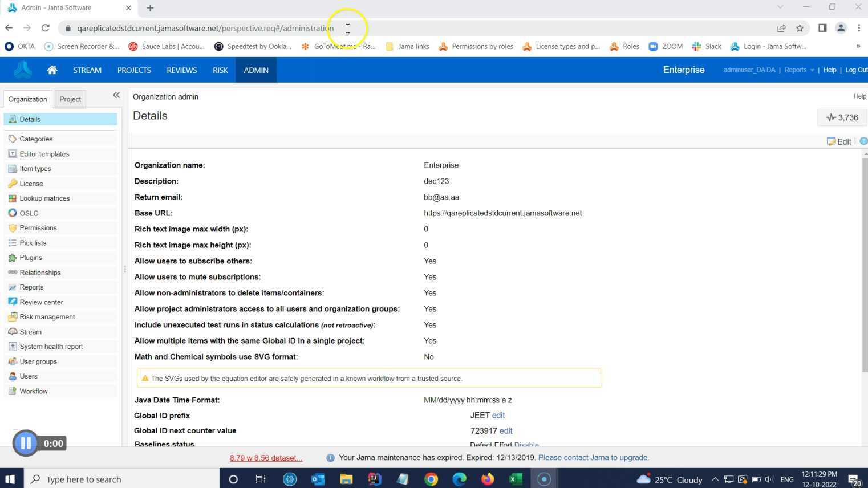Image resolution: width=868 pixels, height=488 pixels.
Task: Open Excel from the Windows taskbar
Action: pyautogui.click(x=515, y=479)
